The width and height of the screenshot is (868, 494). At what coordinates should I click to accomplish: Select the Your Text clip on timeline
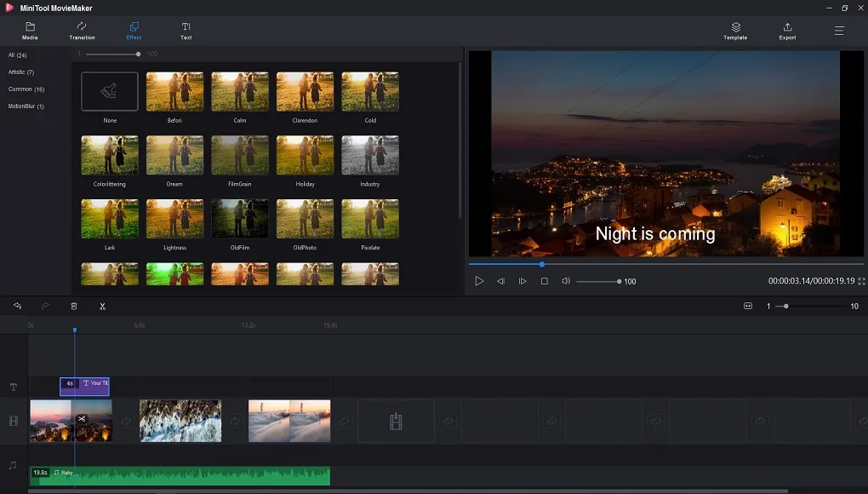[94, 384]
